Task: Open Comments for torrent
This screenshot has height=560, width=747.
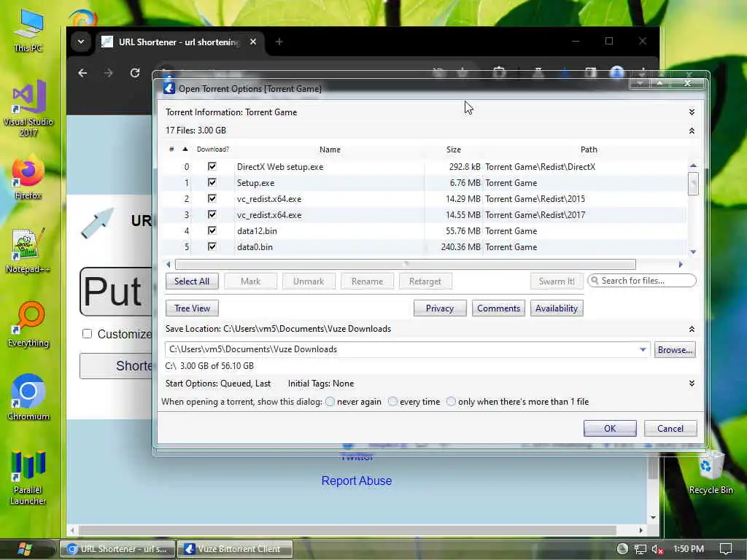Action: pyautogui.click(x=498, y=308)
